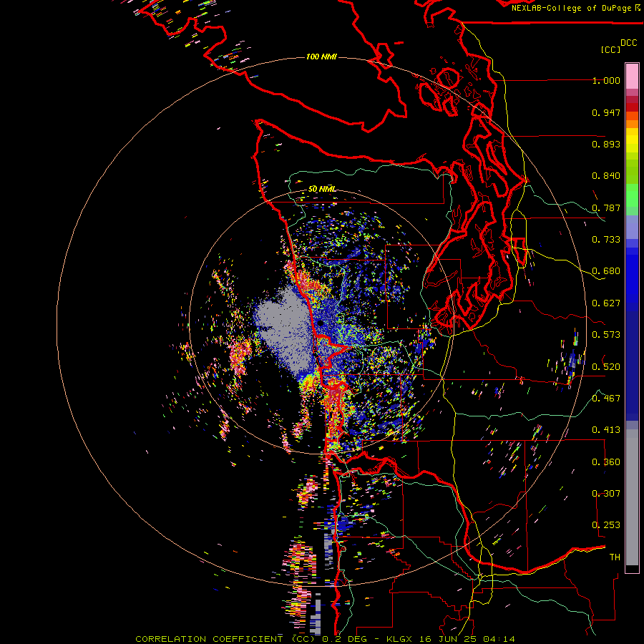This screenshot has width=644, height=644.
Task: Click the KLGX radar site identifier
Action: pyautogui.click(x=399, y=639)
